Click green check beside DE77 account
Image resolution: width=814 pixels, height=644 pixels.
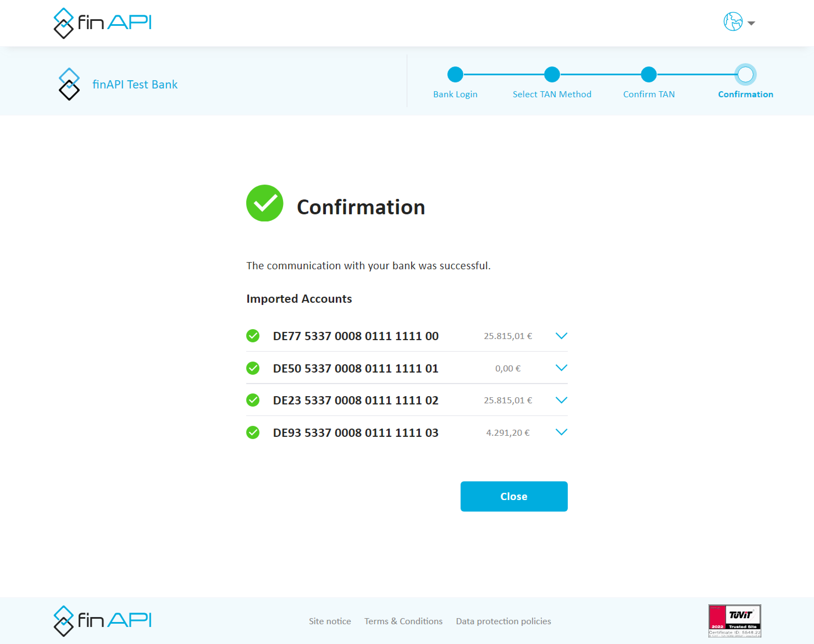[253, 335]
